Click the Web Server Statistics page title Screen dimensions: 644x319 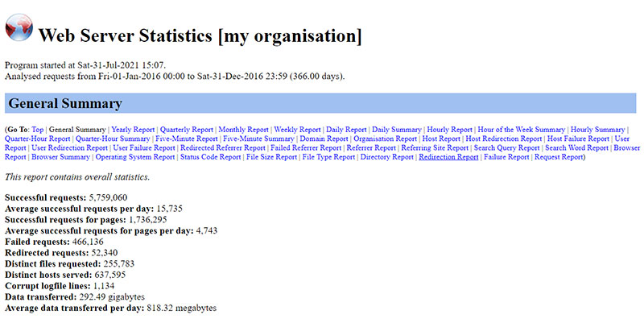[x=200, y=35]
